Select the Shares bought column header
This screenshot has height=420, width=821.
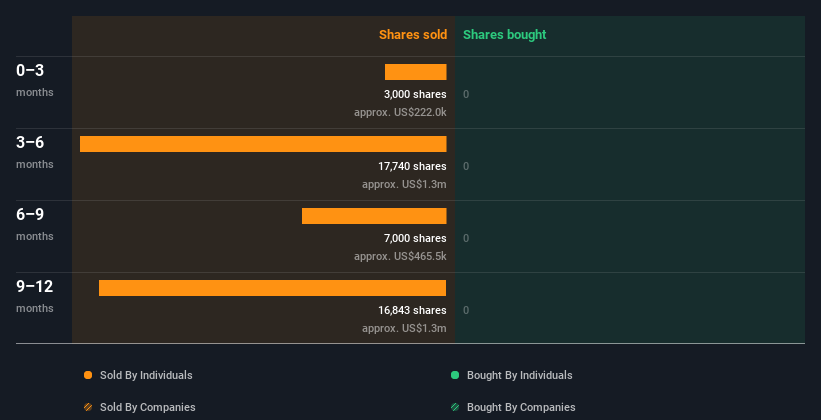(x=504, y=35)
